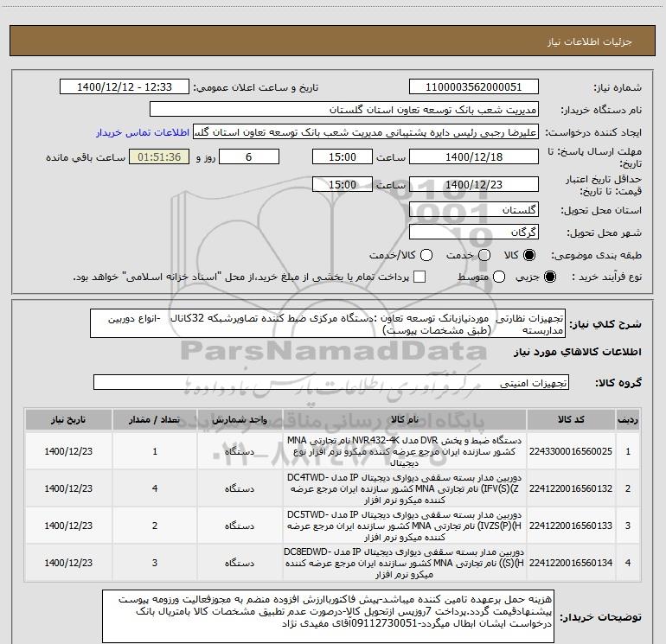The width and height of the screenshot is (666, 644).
Task: Select the کالا/خدمت radio button
Action: point(426,255)
